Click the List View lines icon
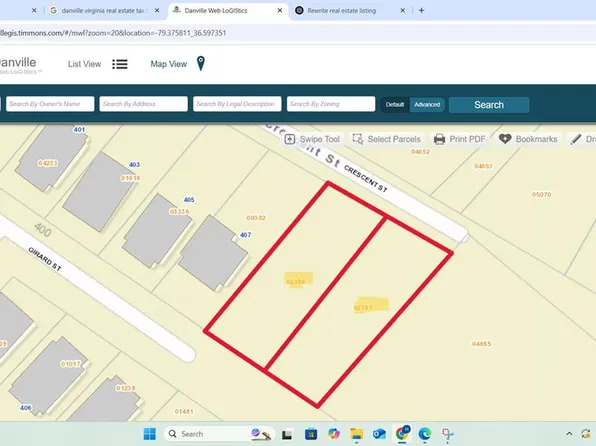 click(120, 64)
